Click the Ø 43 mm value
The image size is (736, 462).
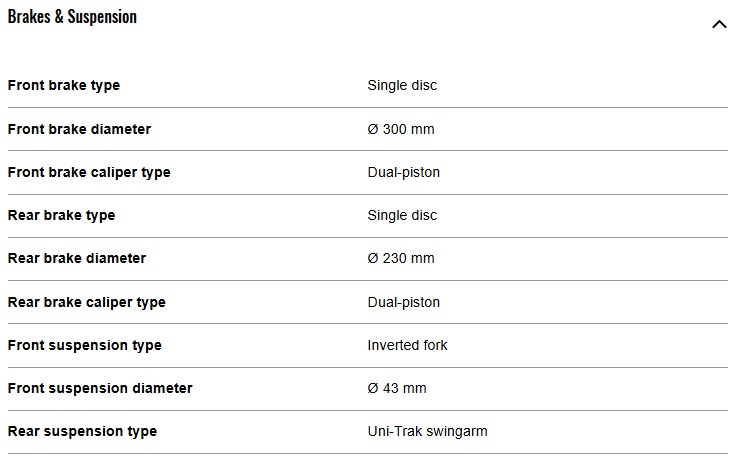click(397, 388)
